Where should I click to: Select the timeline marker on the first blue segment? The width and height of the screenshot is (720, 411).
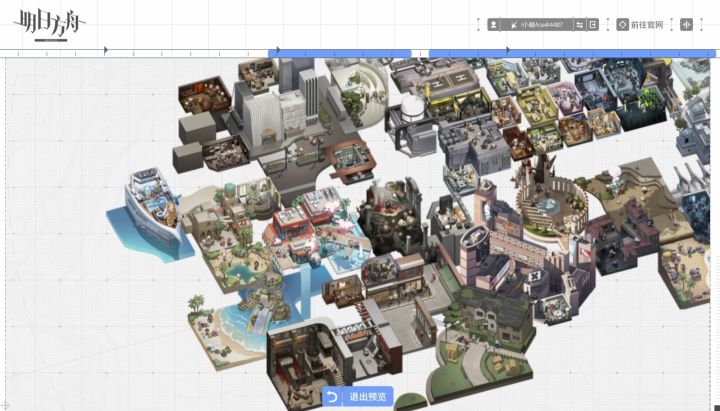point(277,50)
